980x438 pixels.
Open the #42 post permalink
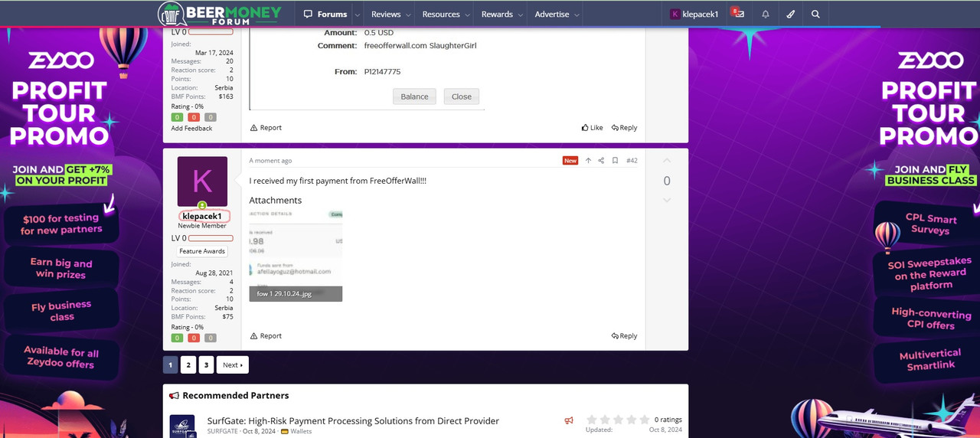click(632, 161)
